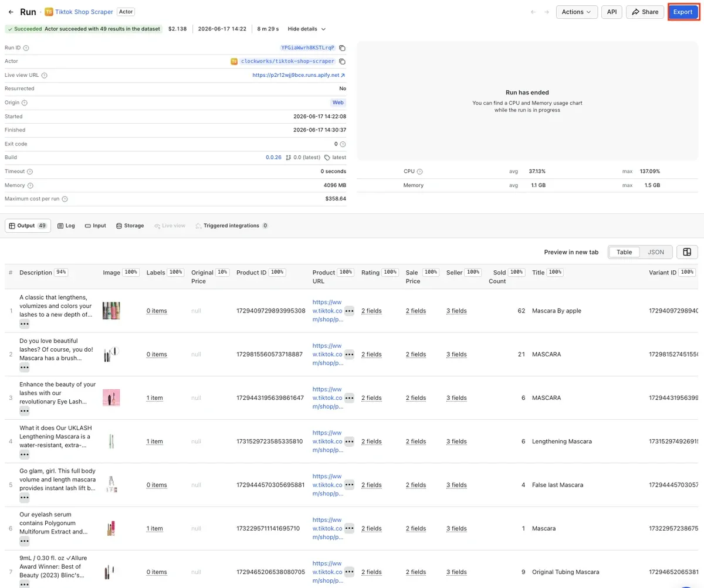Viewport: 704px width, 588px height.
Task: Click Preview in new tab
Action: (571, 252)
